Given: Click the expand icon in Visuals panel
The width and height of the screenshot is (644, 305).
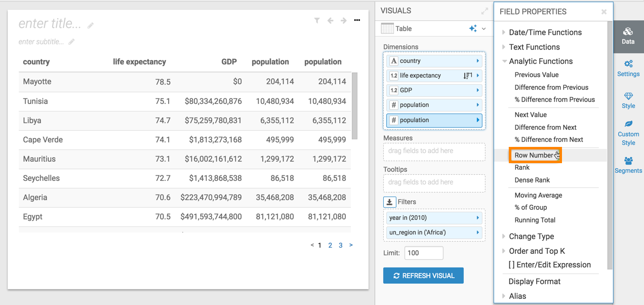Looking at the screenshot, I should pyautogui.click(x=485, y=11).
